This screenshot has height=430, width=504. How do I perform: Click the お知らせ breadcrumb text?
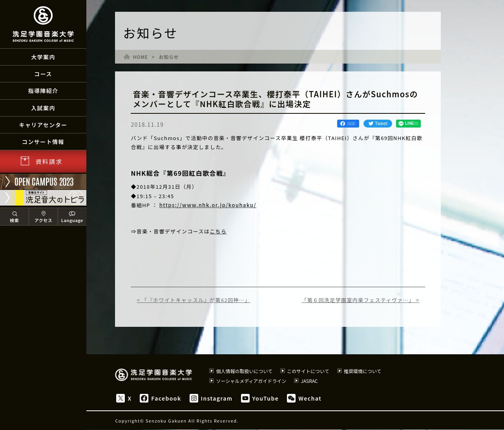168,57
